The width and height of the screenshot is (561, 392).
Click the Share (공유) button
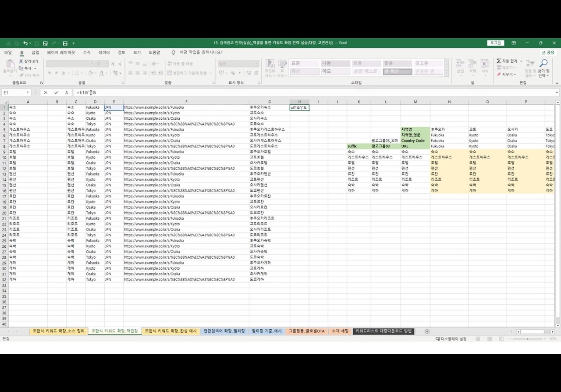tap(548, 53)
